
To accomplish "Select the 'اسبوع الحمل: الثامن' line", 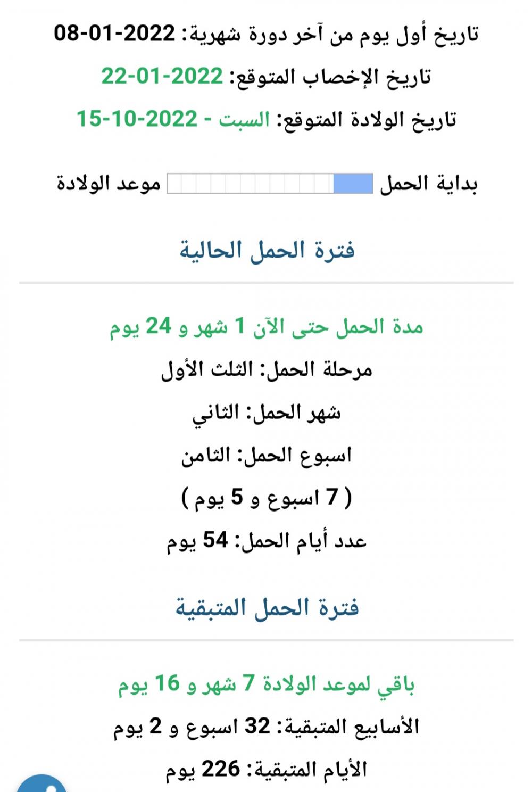I will (x=267, y=456).
